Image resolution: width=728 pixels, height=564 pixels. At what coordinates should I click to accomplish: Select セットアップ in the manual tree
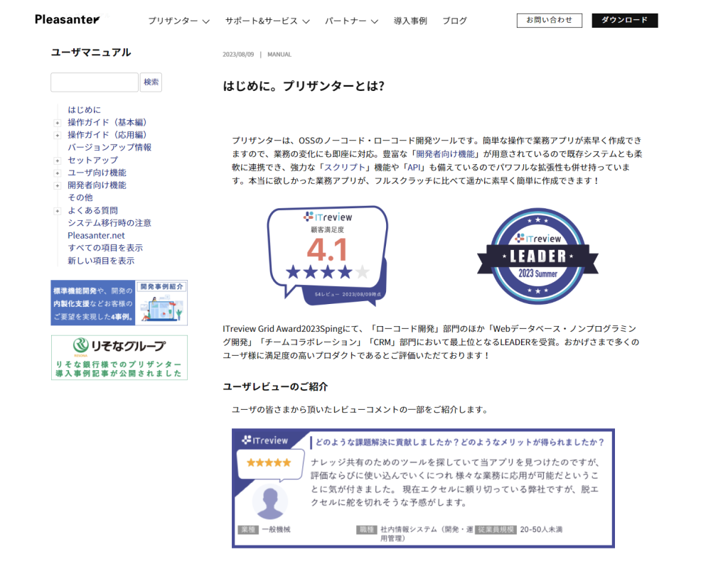93,160
